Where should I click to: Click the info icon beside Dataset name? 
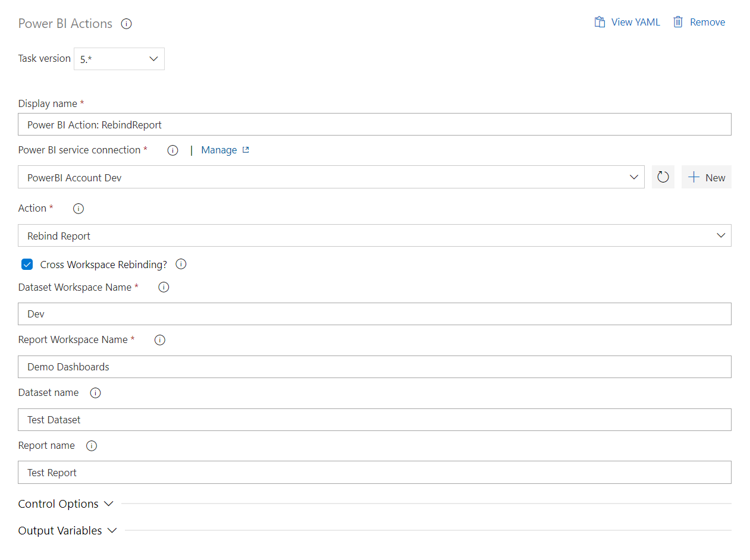point(95,392)
